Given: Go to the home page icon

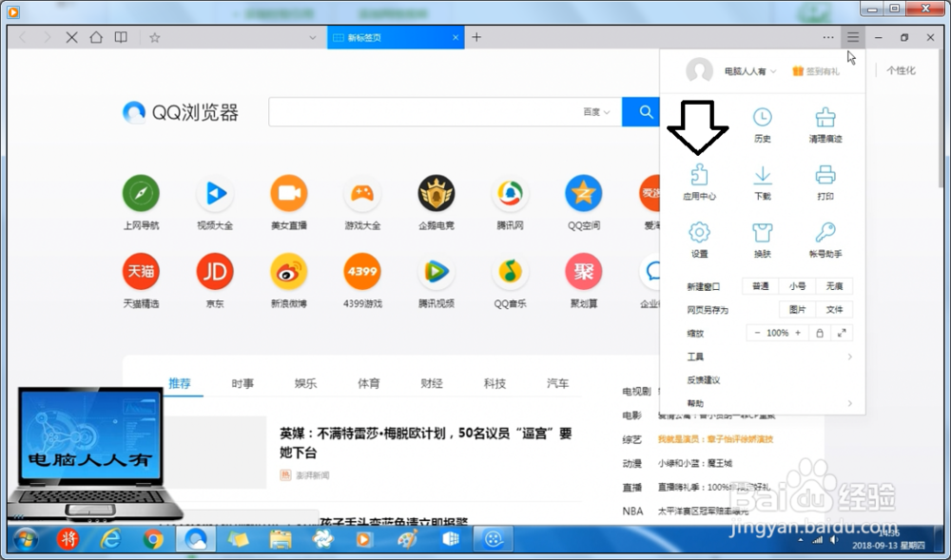Looking at the screenshot, I should tap(96, 38).
